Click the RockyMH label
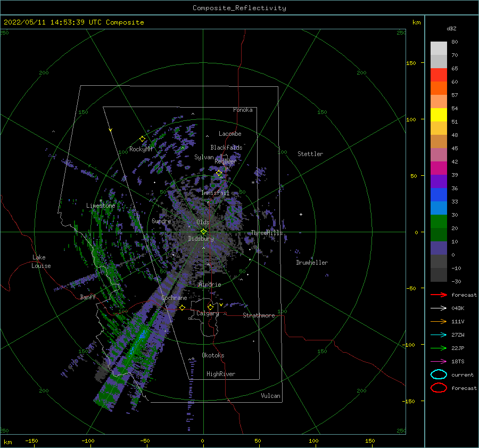The image size is (479, 448). (141, 149)
